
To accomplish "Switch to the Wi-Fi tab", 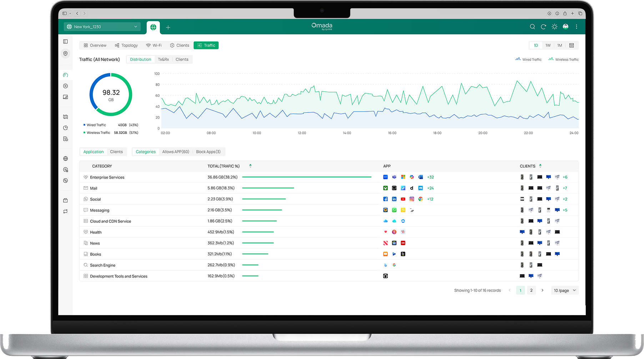I will pos(154,45).
